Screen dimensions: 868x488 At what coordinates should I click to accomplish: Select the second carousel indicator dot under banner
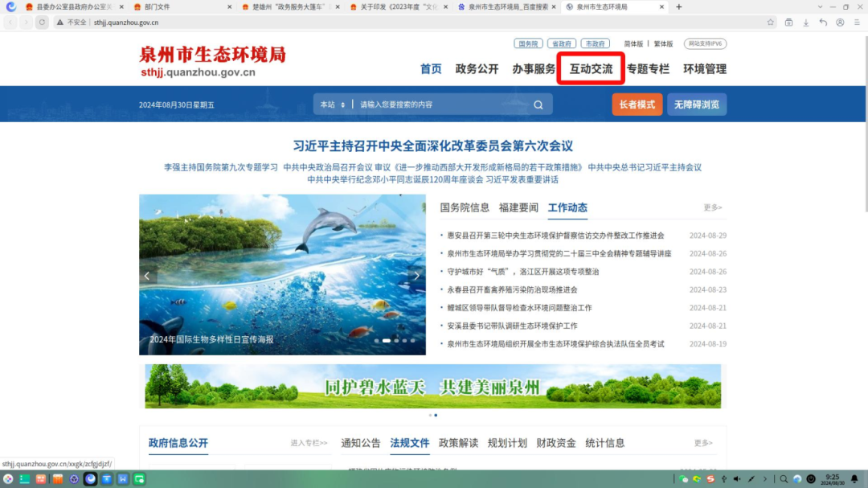point(436,416)
